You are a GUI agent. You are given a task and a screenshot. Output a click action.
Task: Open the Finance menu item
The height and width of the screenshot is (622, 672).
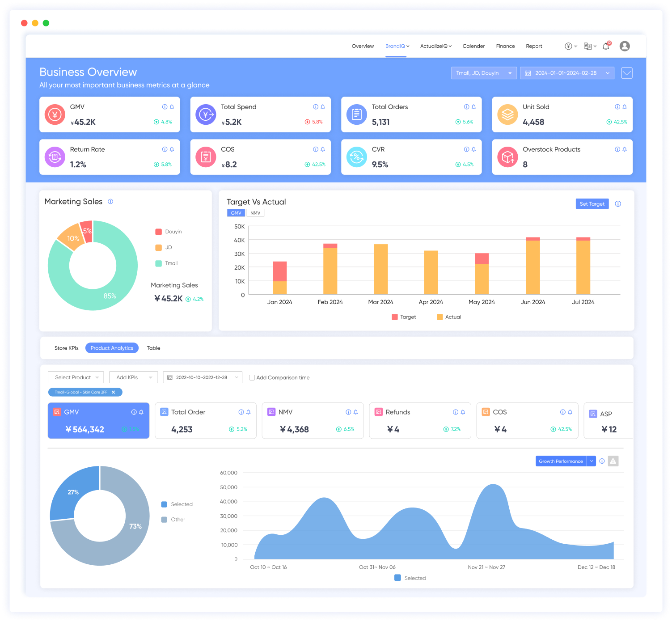point(505,46)
